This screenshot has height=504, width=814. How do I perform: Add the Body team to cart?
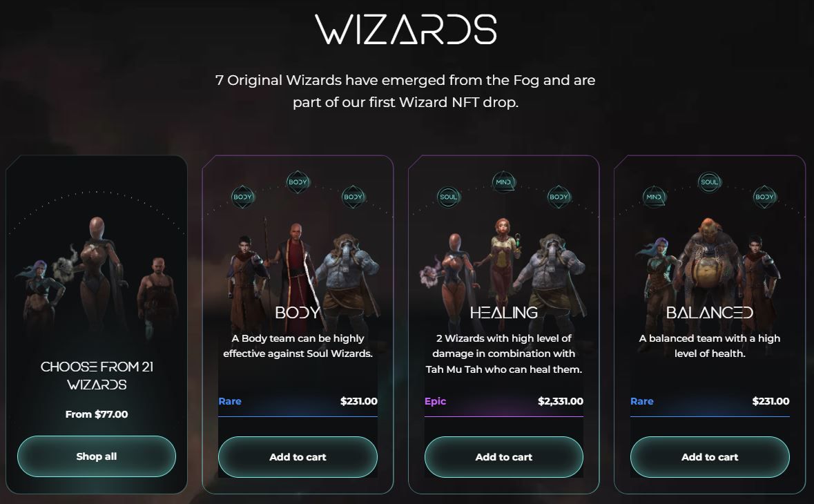(x=298, y=457)
